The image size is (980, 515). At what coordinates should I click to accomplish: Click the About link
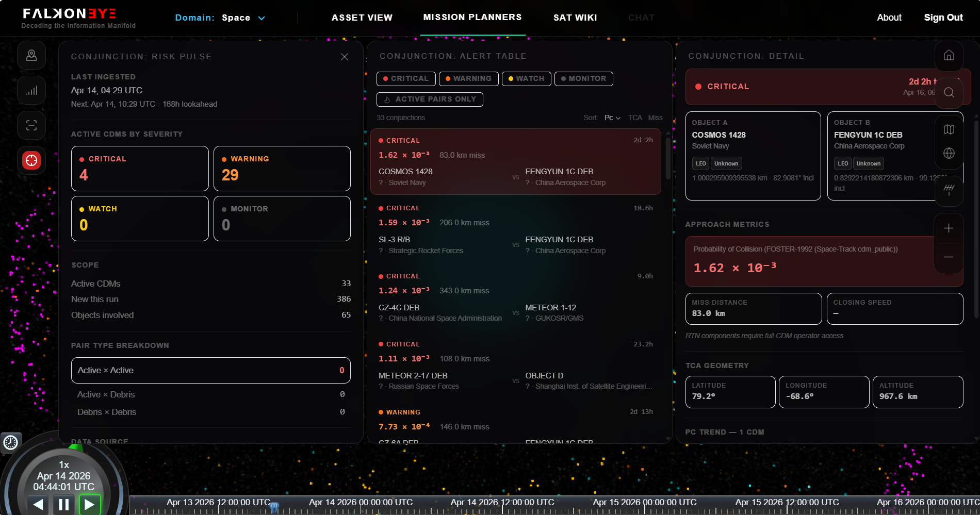889,18
